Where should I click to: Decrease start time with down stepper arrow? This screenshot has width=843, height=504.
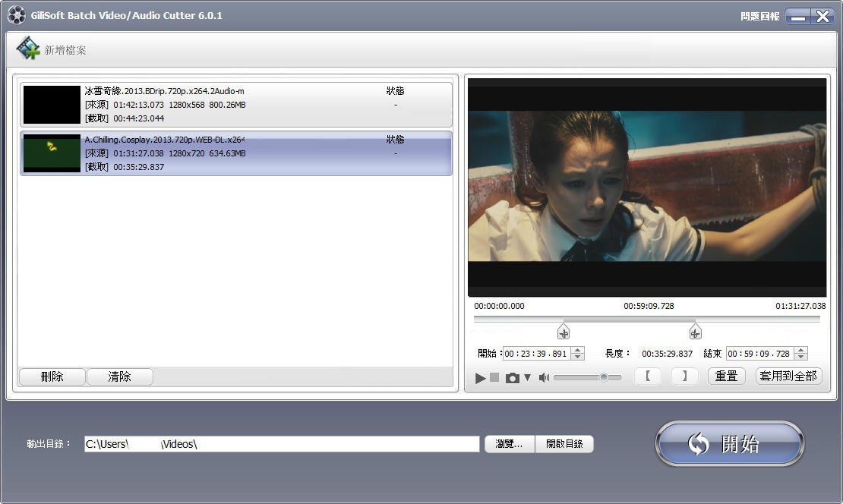pyautogui.click(x=577, y=357)
